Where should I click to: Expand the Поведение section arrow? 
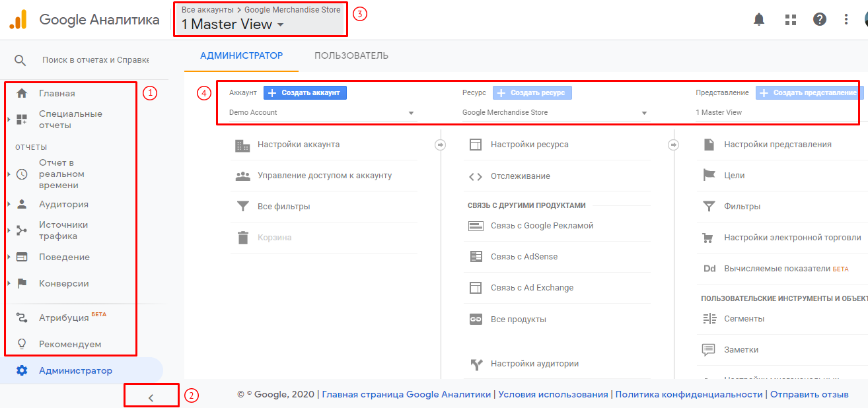pos(9,257)
